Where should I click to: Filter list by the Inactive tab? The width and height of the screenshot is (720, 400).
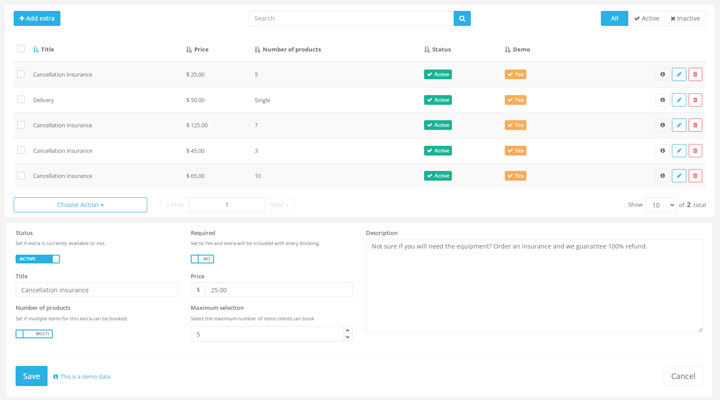click(685, 18)
